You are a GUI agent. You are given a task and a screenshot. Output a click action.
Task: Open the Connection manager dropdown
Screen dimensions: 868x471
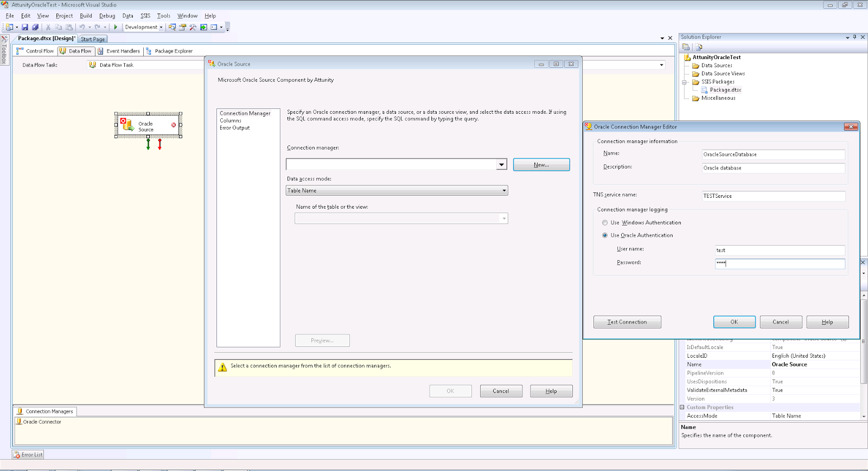[501, 164]
